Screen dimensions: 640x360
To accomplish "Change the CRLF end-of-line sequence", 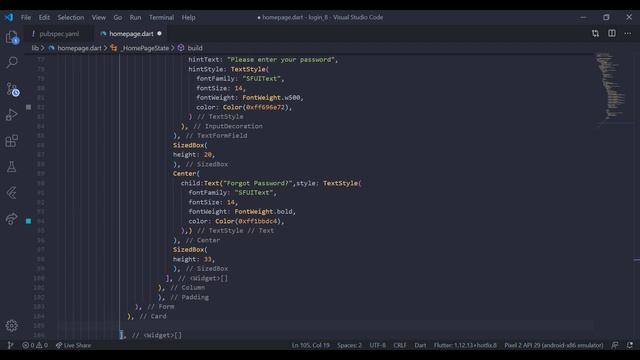I will point(400,345).
